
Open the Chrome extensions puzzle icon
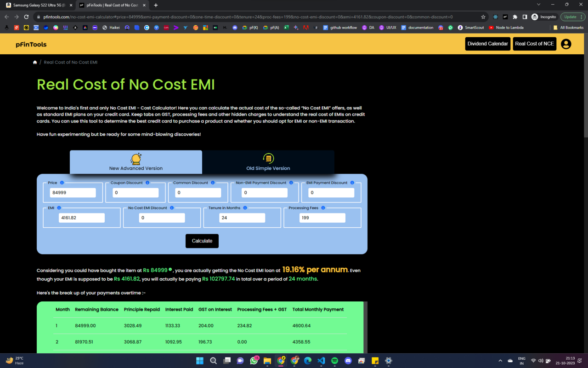(x=515, y=17)
